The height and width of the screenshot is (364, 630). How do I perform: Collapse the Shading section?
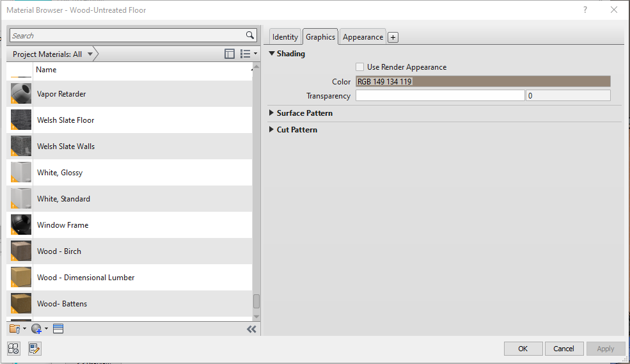[x=272, y=54]
